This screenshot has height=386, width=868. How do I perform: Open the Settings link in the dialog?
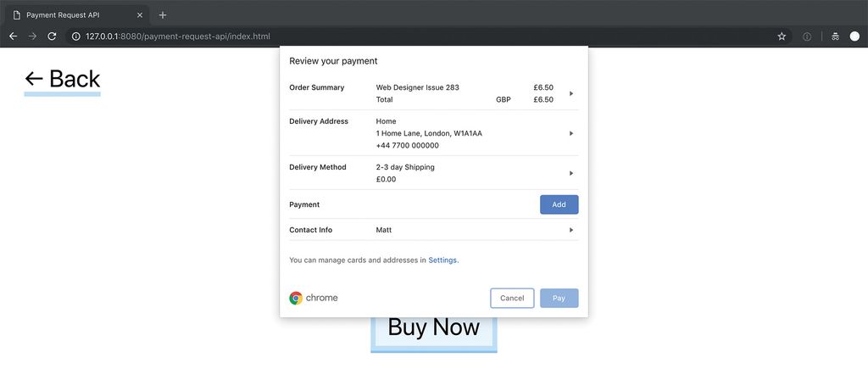[x=442, y=260]
